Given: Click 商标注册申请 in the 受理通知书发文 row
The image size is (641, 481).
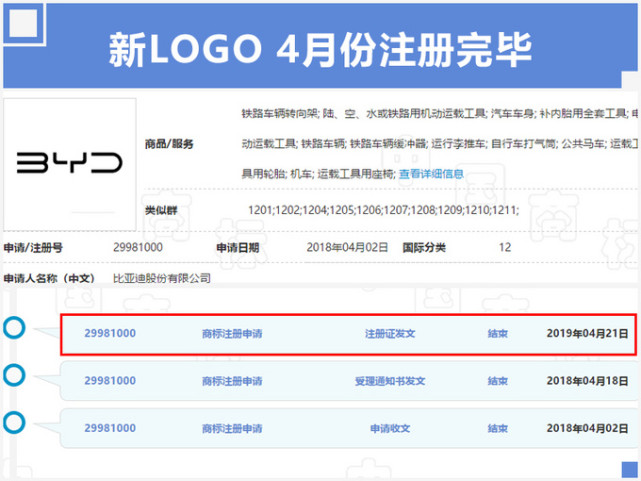Looking at the screenshot, I should (232, 381).
